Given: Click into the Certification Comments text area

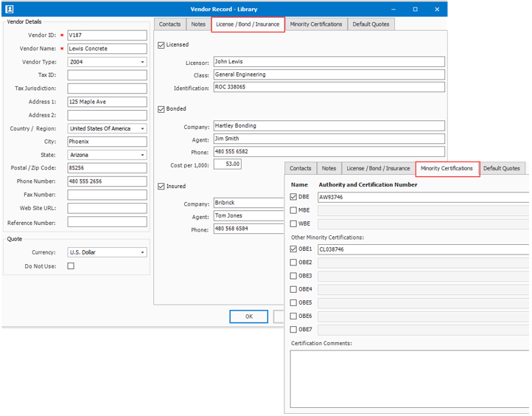Looking at the screenshot, I should point(409,376).
